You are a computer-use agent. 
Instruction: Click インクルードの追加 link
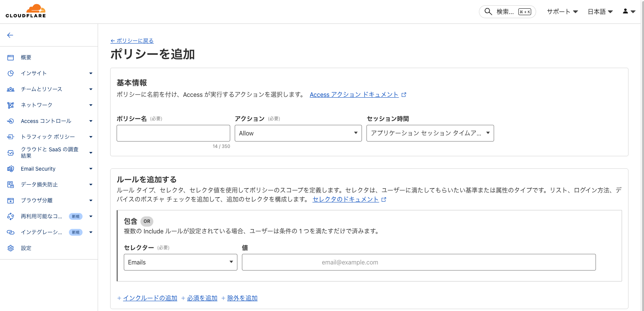(x=150, y=298)
